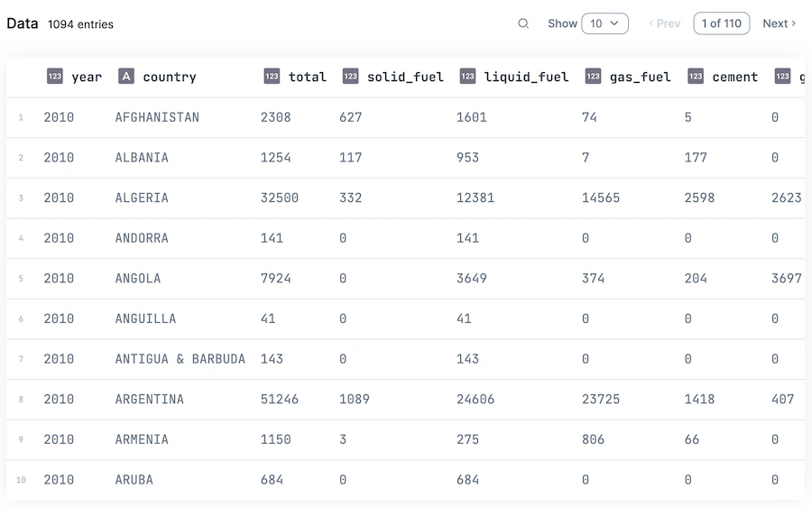Click text type icon beside country column
Image resolution: width=812 pixels, height=508 pixels.
126,76
